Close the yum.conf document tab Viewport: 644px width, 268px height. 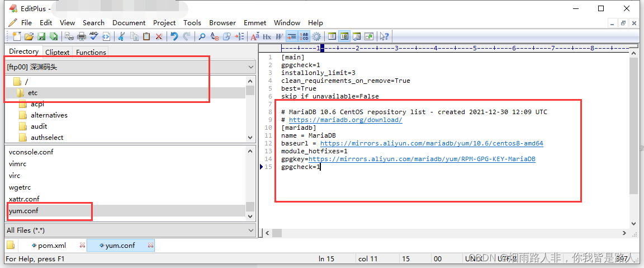[150, 245]
